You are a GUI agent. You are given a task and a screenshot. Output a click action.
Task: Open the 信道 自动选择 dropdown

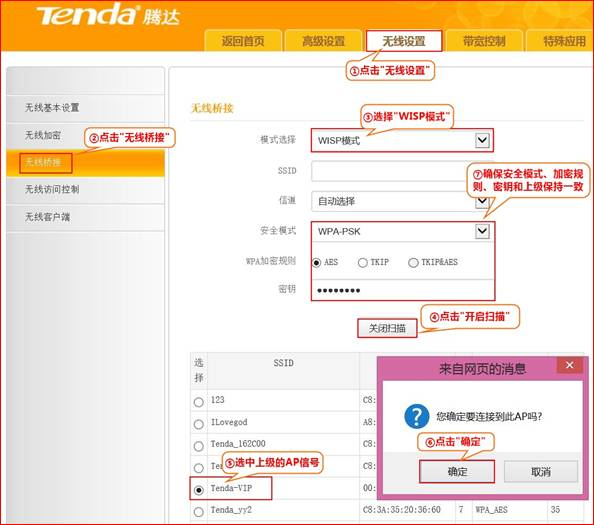point(402,201)
